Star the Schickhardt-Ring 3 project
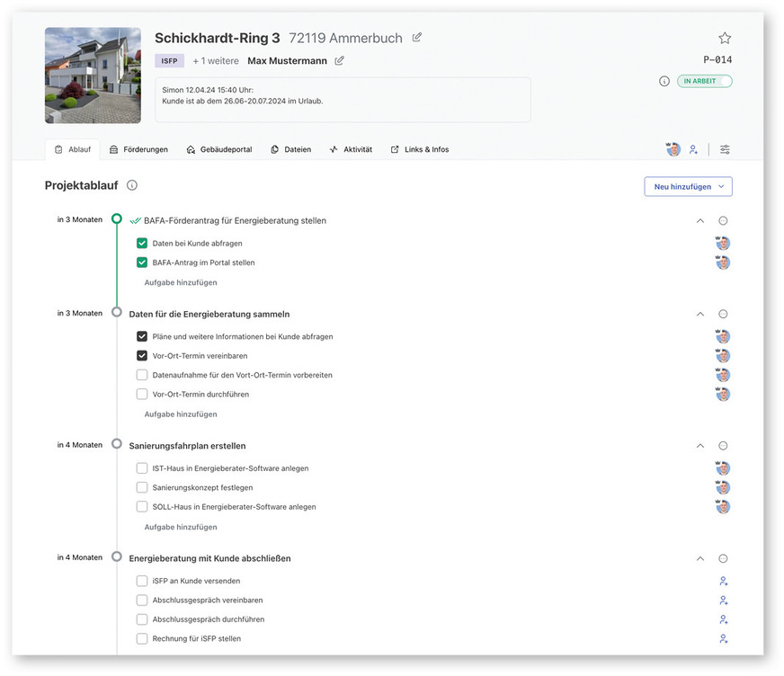 [x=725, y=38]
